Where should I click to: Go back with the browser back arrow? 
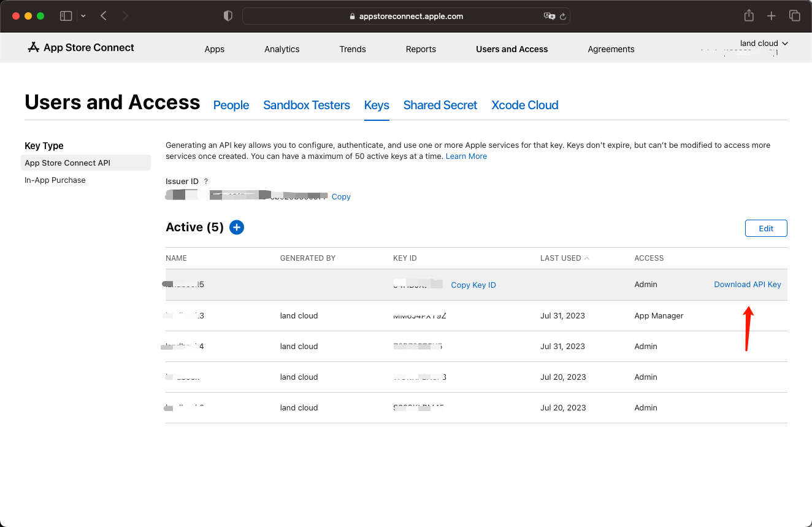(x=104, y=16)
